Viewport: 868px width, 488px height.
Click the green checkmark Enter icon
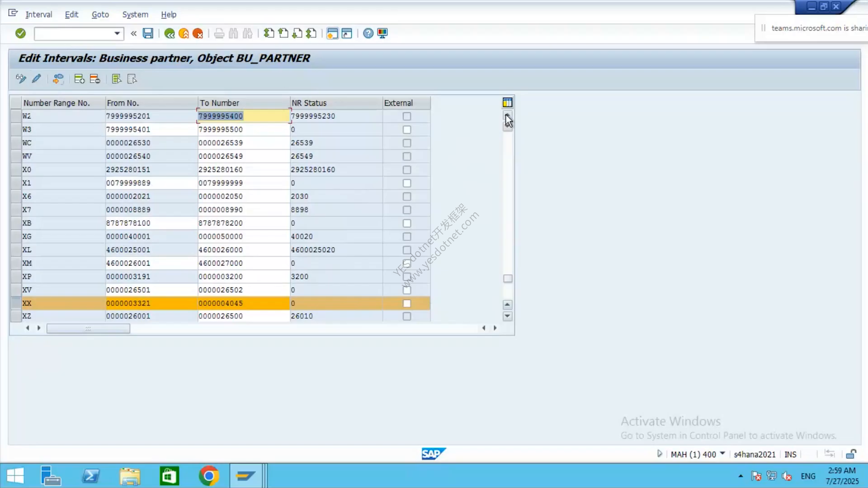20,33
